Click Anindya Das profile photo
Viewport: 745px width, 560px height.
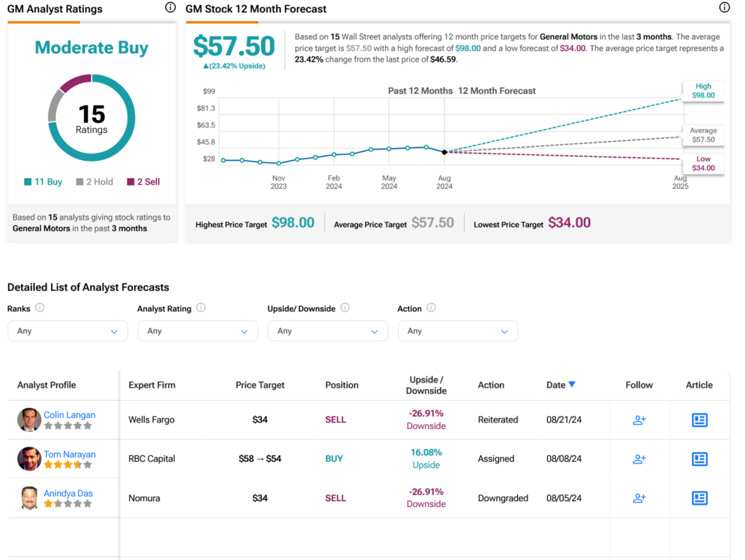29,498
